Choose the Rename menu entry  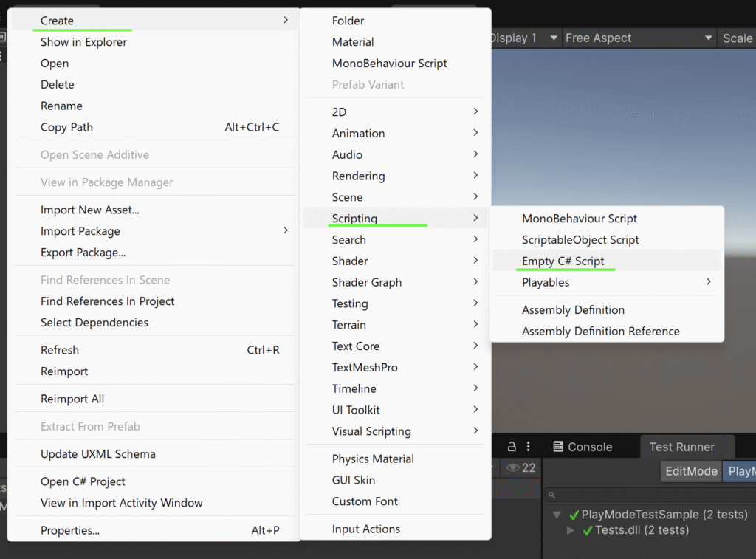pyautogui.click(x=154, y=106)
